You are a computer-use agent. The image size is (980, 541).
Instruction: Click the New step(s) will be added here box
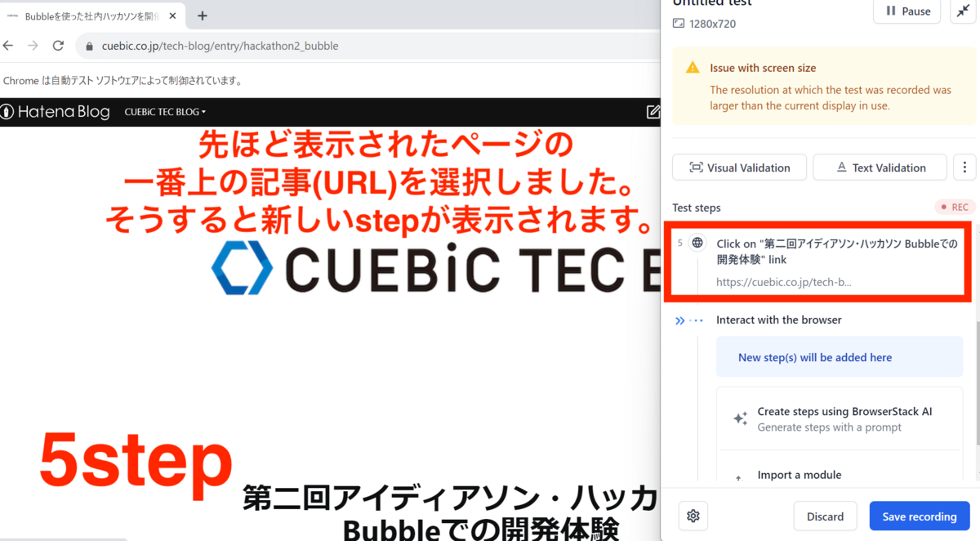[x=840, y=357]
